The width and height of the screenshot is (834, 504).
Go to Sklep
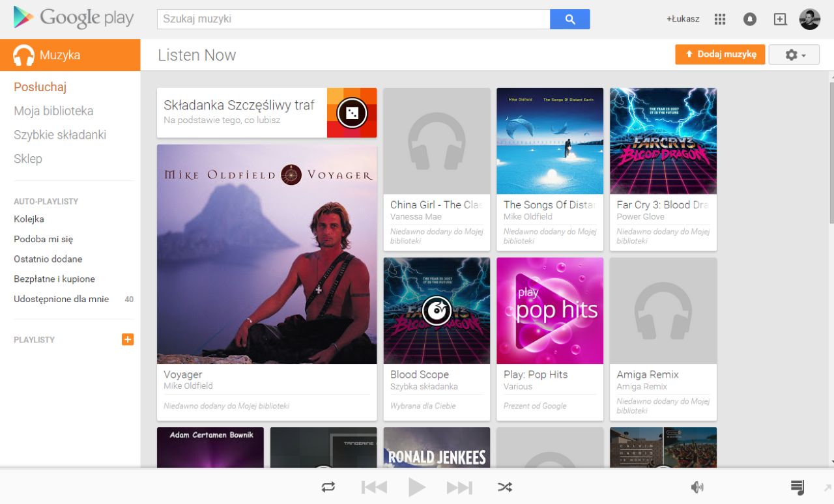pyautogui.click(x=28, y=159)
